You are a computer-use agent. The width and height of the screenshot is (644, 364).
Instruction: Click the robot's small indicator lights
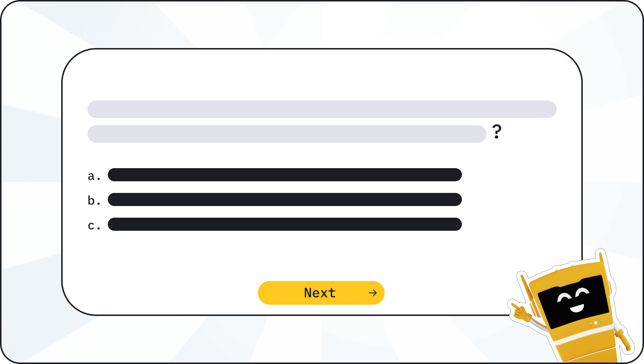[596, 323]
